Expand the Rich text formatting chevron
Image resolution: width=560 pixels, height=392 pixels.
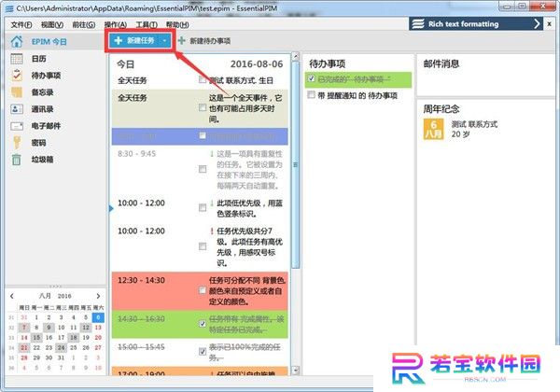point(537,24)
